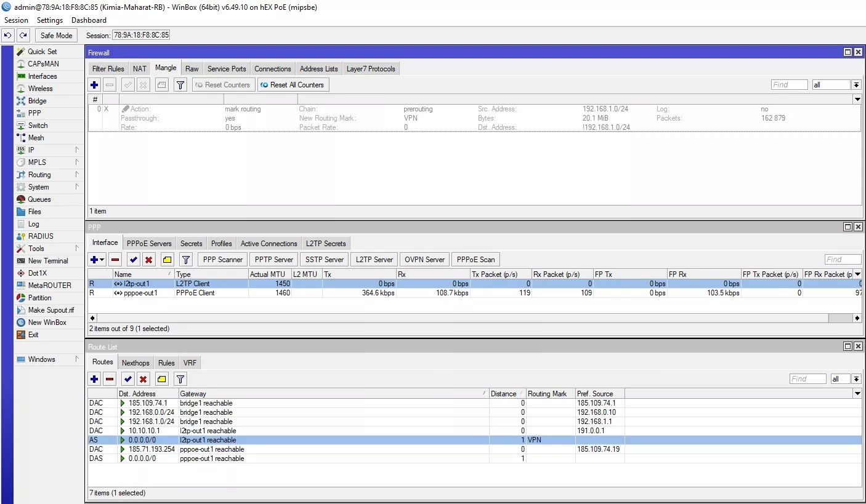Viewport: 866px width, 504px height.
Task: Disable selected PPP interface with red X
Action: click(x=149, y=260)
